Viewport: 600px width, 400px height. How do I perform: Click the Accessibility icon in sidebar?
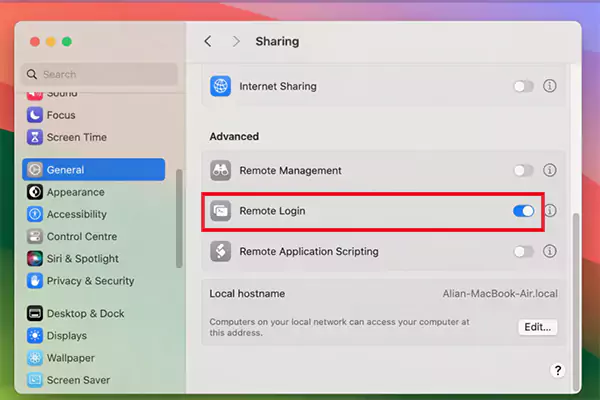[x=35, y=214]
